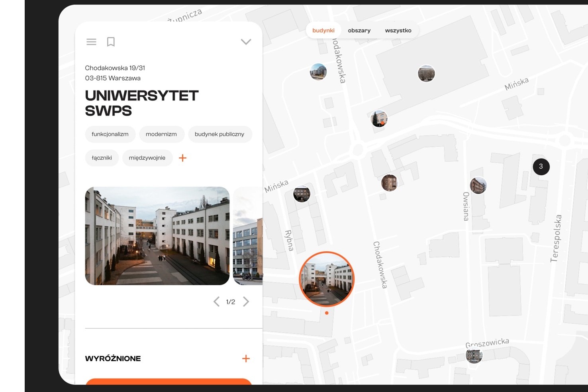
Task: Click the orange button at panel bottom
Action: [x=169, y=382]
